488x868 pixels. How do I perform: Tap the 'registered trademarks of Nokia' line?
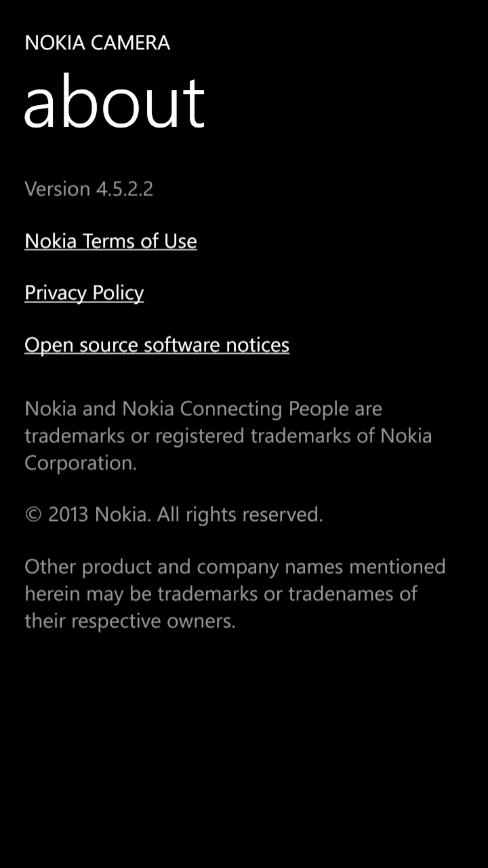[x=293, y=436]
